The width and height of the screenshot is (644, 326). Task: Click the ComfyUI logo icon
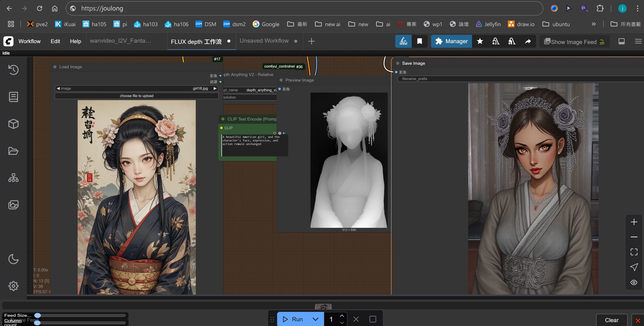(8, 41)
